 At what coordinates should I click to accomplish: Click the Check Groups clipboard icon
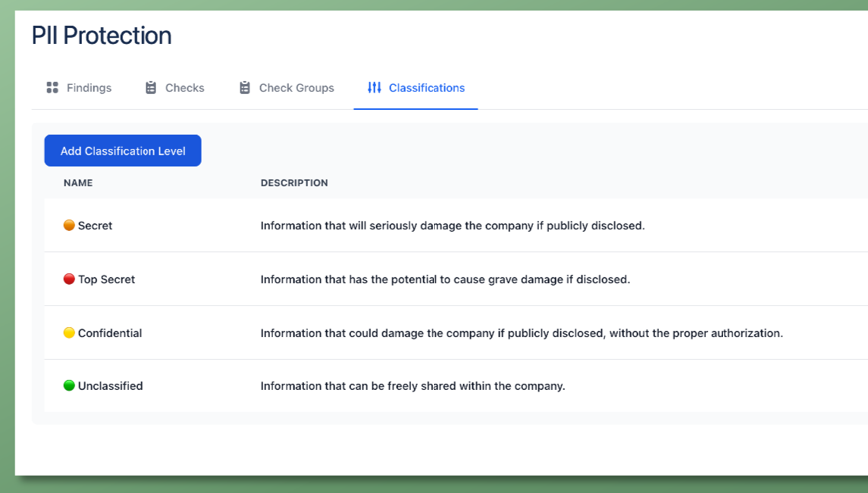245,88
